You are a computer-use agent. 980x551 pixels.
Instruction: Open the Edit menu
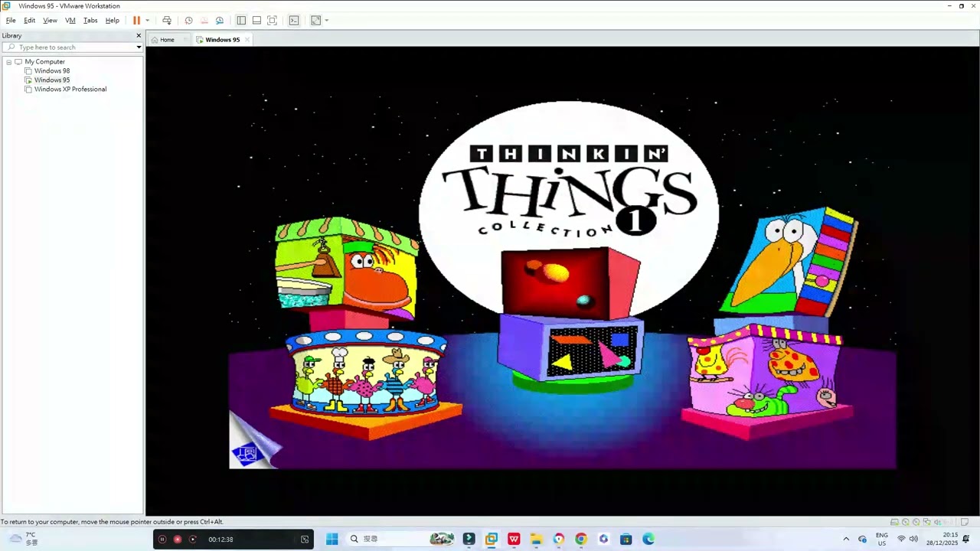click(x=29, y=21)
